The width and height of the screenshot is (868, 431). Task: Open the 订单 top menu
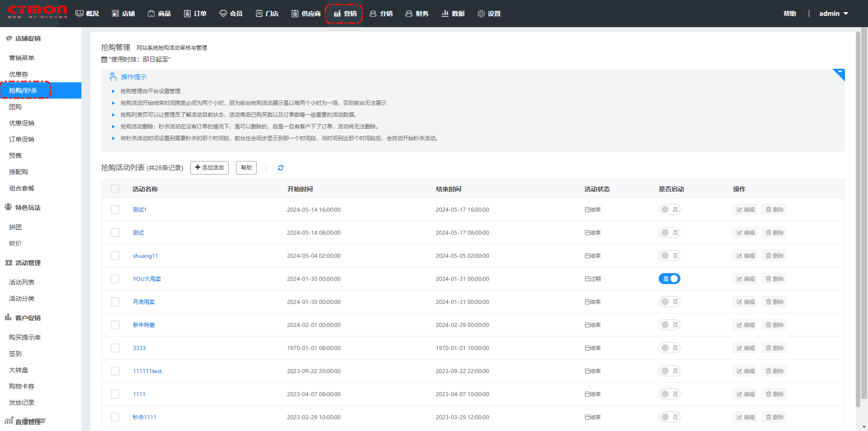click(x=195, y=14)
